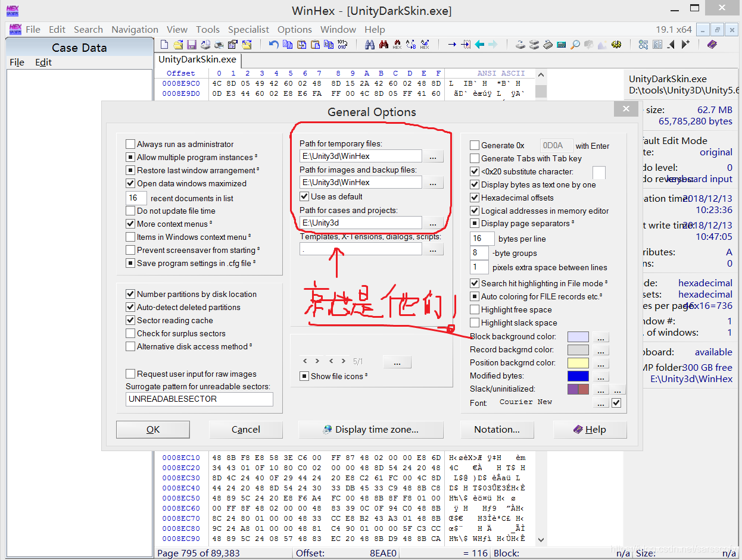Uncheck Hexadecimal offsets option

click(x=475, y=198)
